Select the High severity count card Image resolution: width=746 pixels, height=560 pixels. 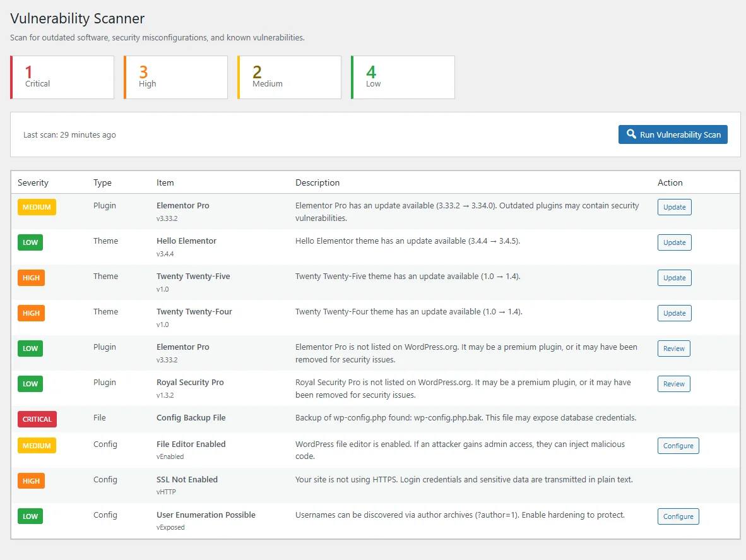click(175, 77)
